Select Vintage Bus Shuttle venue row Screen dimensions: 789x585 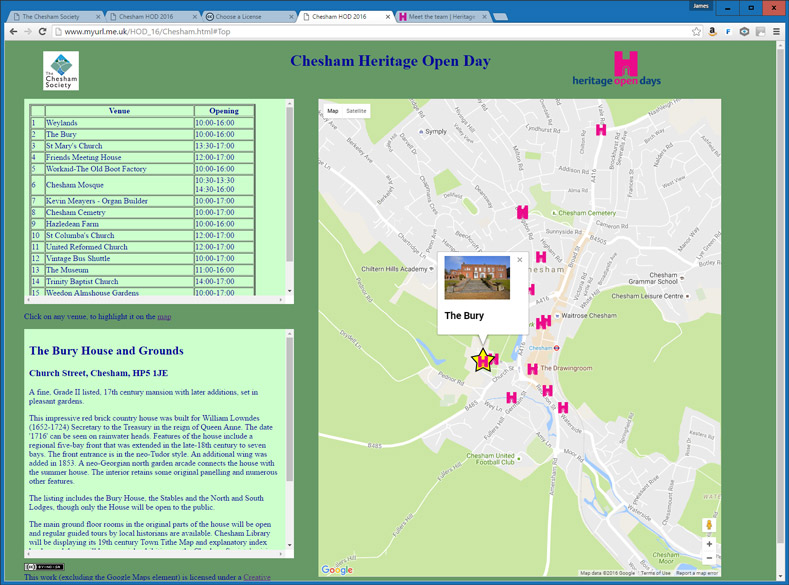coord(142,259)
